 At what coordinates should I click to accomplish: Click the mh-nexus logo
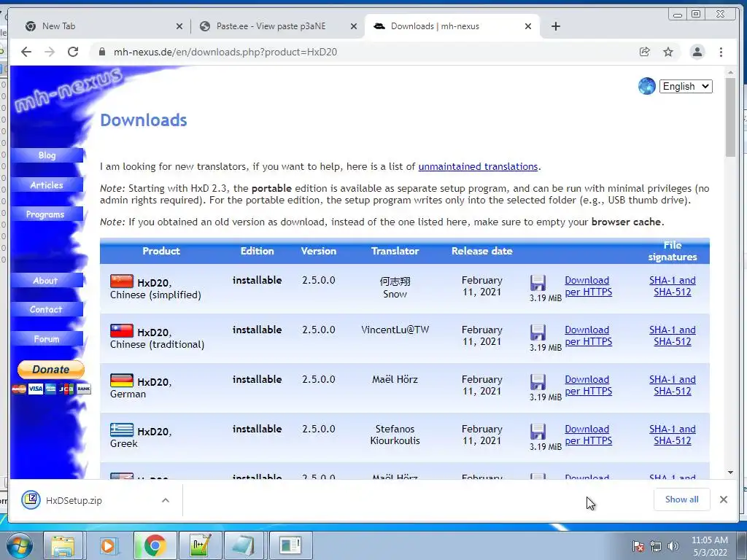pyautogui.click(x=68, y=90)
